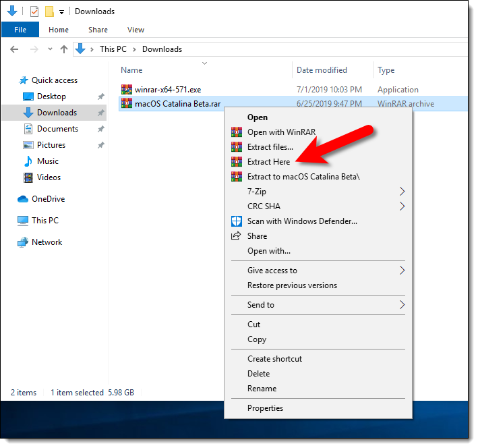Click the Properties checkmark icon in the title bar
Viewport: 478px width, 448px height.
coord(34,11)
